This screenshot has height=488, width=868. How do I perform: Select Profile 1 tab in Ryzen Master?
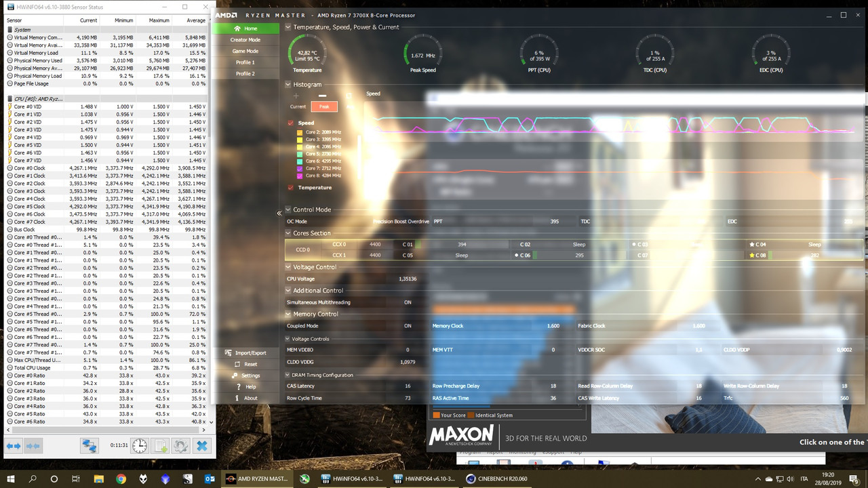pyautogui.click(x=245, y=62)
